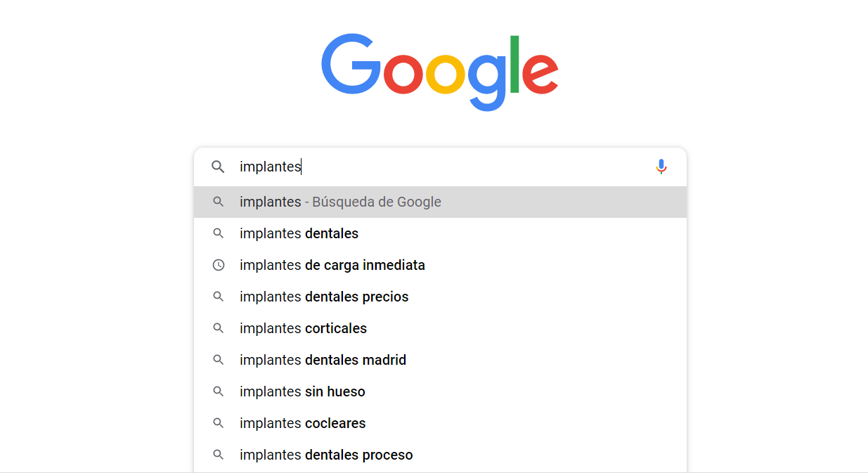Click the clock history icon beside carga inmediata
Viewport: 868px width, 473px height.
tap(219, 265)
